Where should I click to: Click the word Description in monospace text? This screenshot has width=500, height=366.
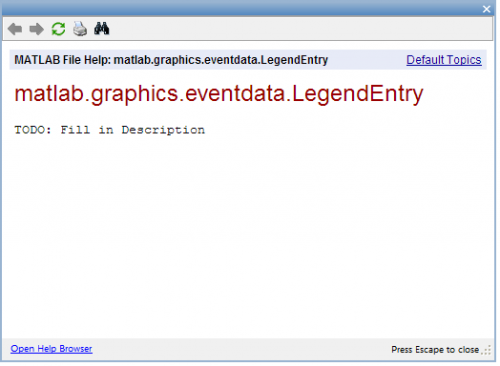click(163, 130)
